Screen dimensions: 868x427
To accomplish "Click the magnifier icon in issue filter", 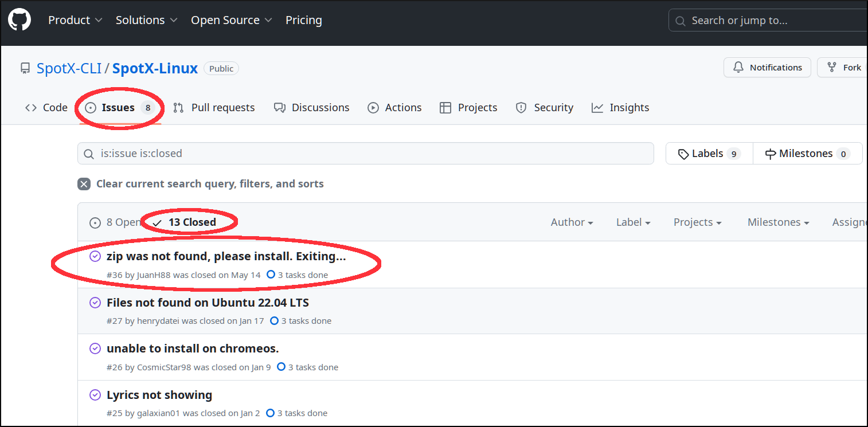I will coord(89,154).
